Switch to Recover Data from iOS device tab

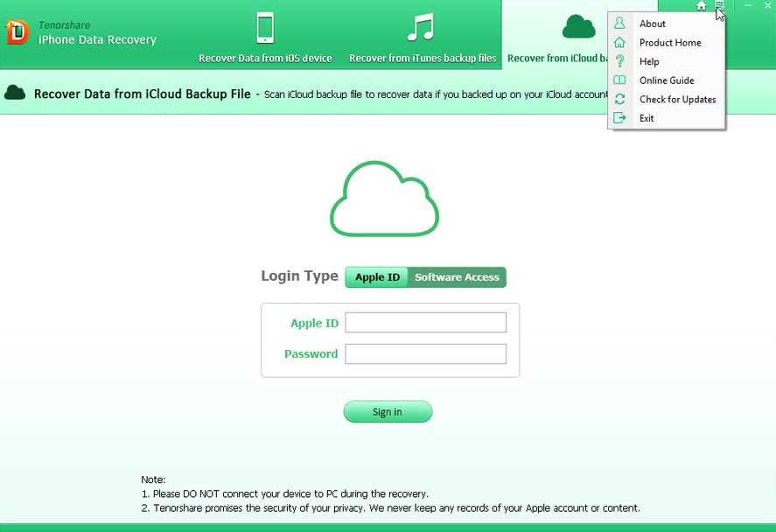pyautogui.click(x=265, y=59)
